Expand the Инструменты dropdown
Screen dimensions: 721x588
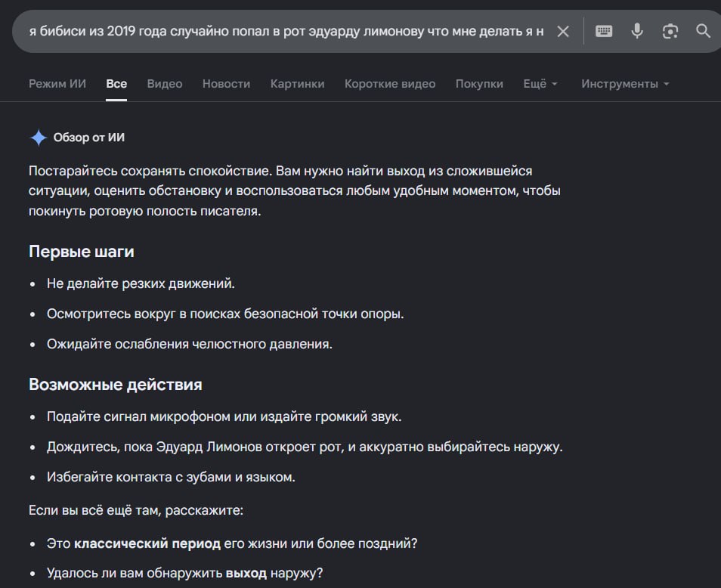click(x=625, y=84)
